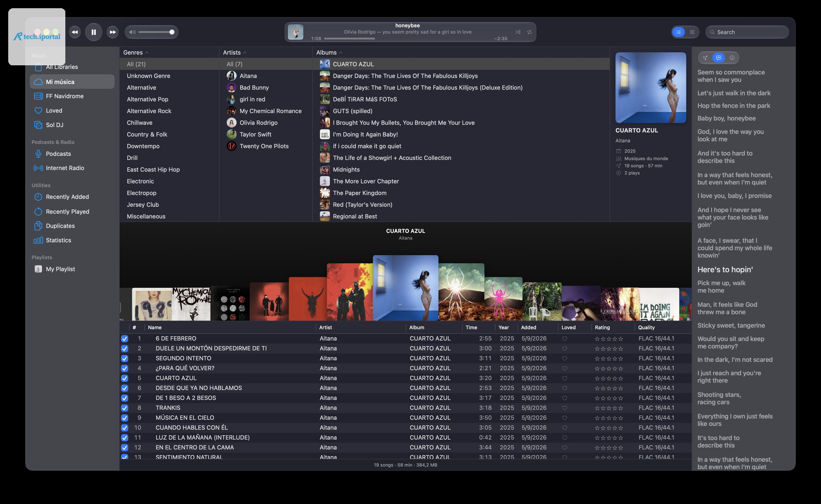Click the Internet Radio icon
The image size is (821, 504).
pyautogui.click(x=38, y=168)
